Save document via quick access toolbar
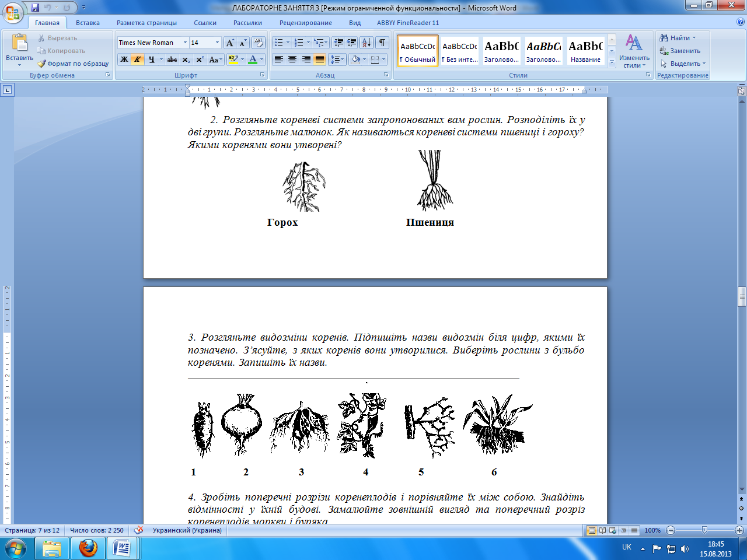The image size is (747, 560). [35, 8]
